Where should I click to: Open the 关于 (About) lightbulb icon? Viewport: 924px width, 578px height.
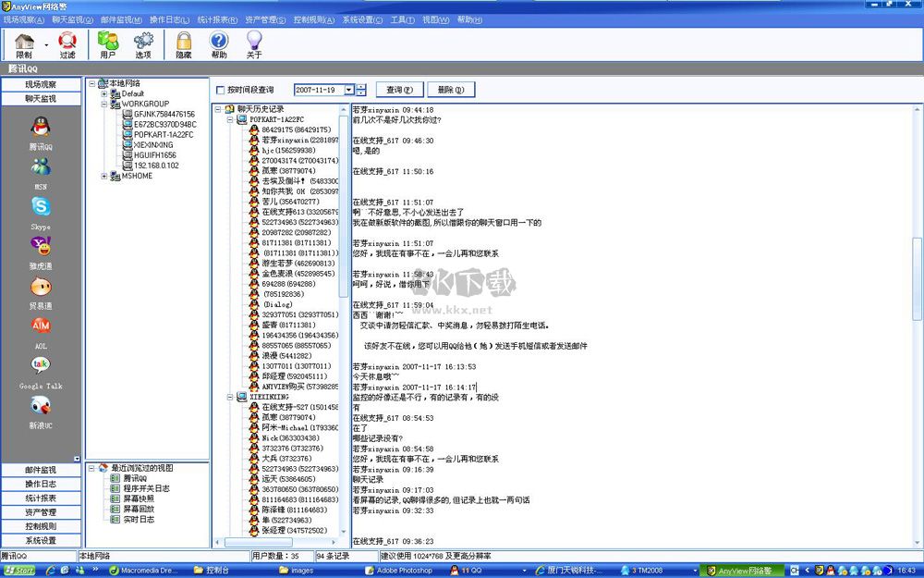[x=254, y=44]
